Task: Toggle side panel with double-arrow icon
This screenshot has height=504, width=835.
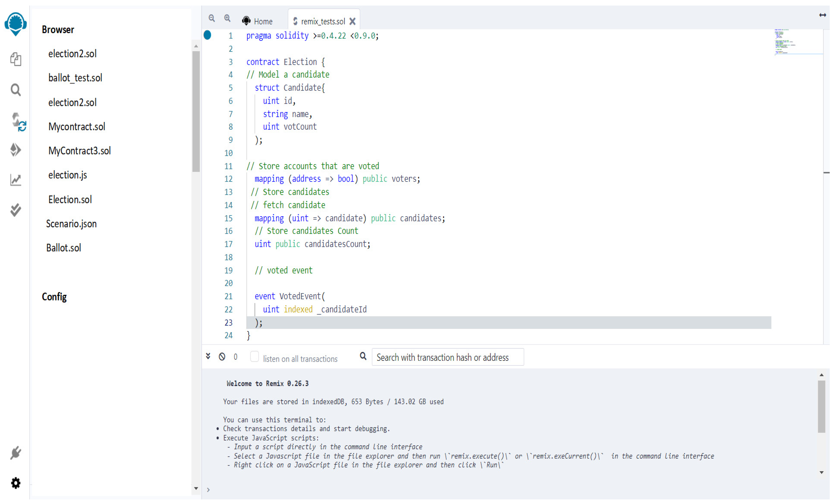Action: pos(822,15)
